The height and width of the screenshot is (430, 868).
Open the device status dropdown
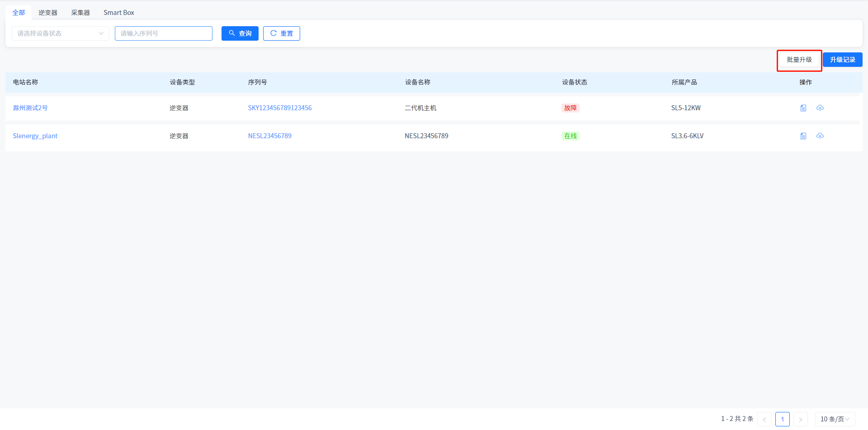[x=61, y=33]
